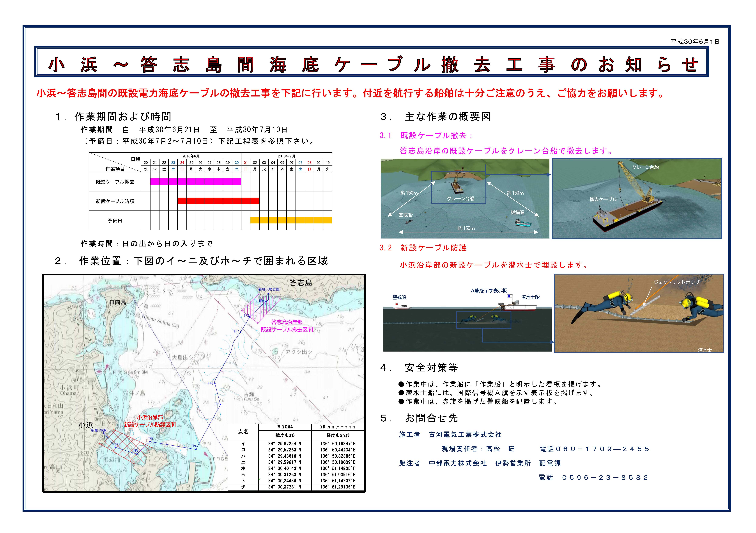Select the 潜水士船 label
This screenshot has height=533, width=756.
click(530, 297)
